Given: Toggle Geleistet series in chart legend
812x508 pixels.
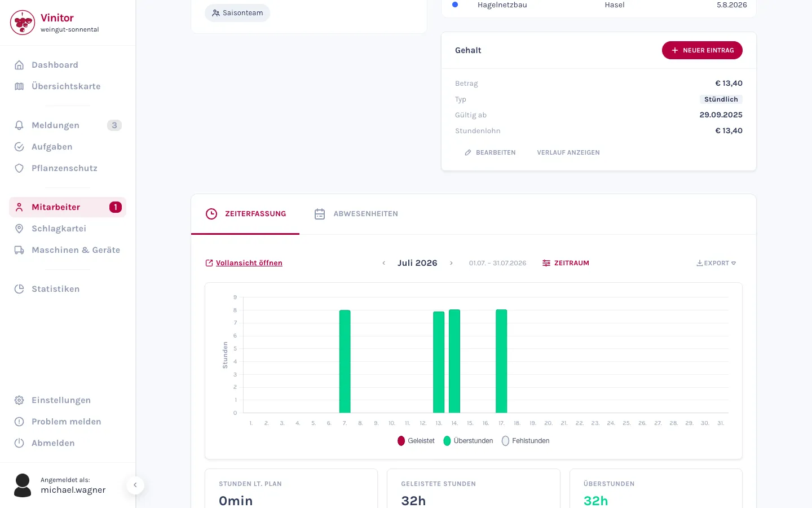Looking at the screenshot, I should coord(416,441).
